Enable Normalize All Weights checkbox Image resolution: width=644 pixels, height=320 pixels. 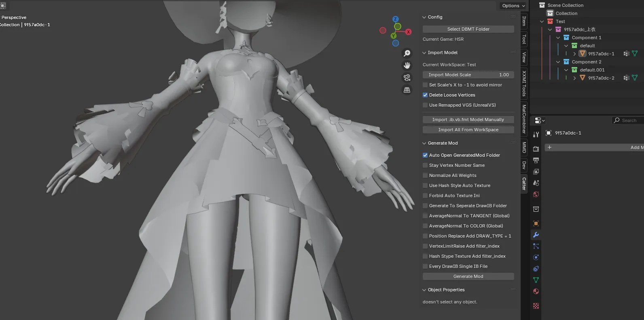coord(425,175)
